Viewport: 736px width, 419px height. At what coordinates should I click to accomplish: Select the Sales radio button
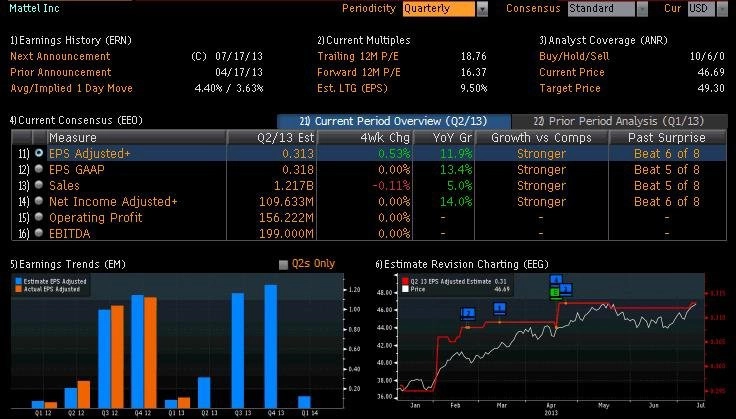[39, 184]
